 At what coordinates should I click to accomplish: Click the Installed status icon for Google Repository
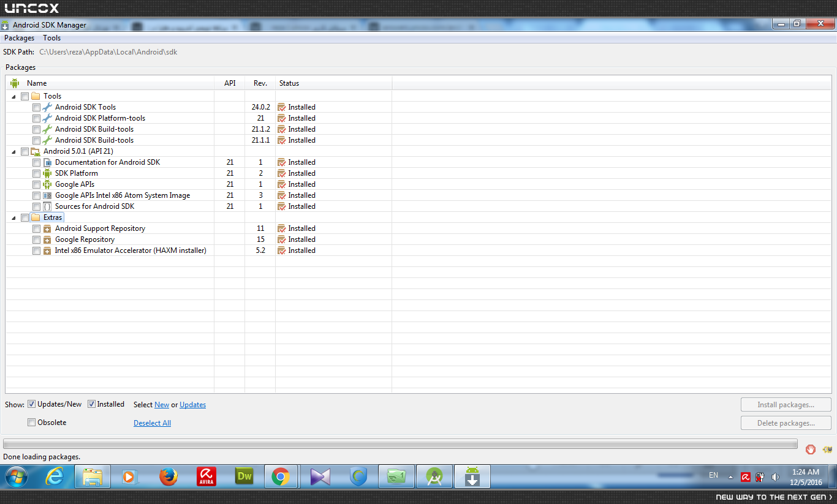coord(282,239)
